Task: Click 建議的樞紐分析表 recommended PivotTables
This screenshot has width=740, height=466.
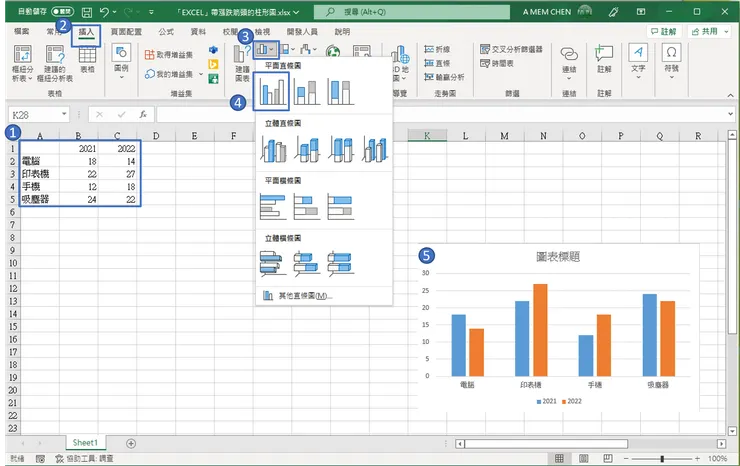Action: [55, 64]
